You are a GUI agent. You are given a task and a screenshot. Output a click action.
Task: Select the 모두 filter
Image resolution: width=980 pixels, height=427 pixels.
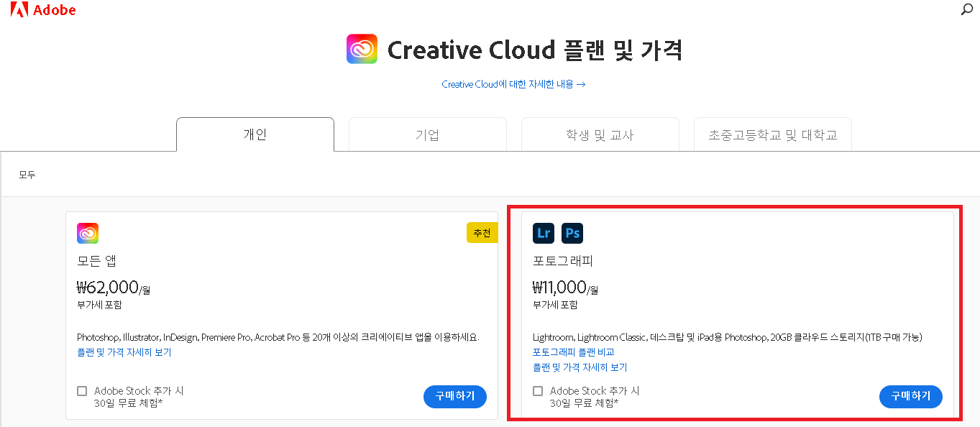tap(27, 175)
